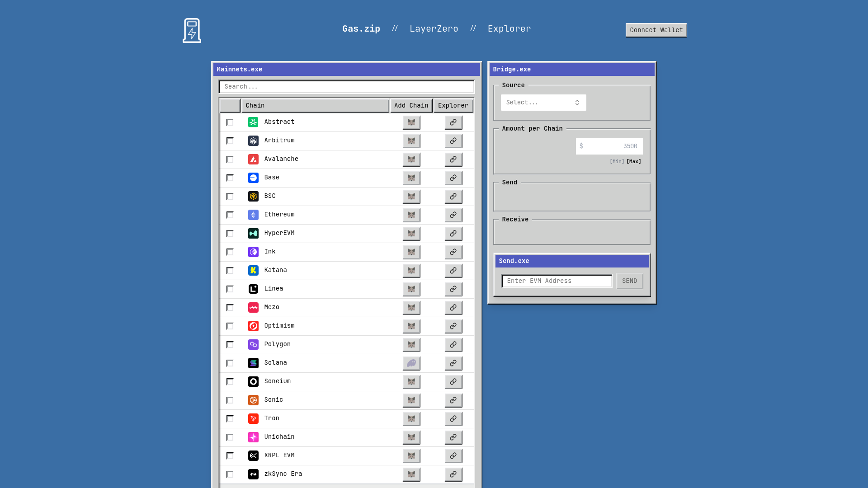This screenshot has width=868, height=488.
Task: Open Unichain explorer link icon
Action: (x=453, y=437)
